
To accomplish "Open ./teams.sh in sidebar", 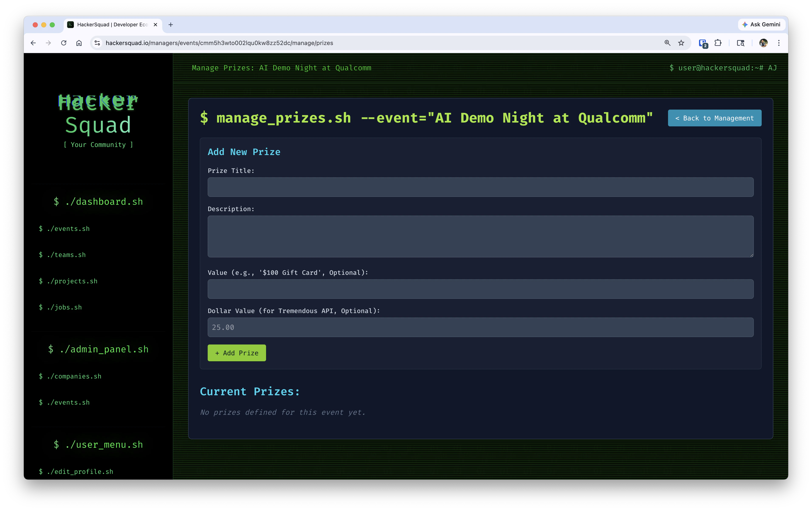I will pyautogui.click(x=62, y=255).
